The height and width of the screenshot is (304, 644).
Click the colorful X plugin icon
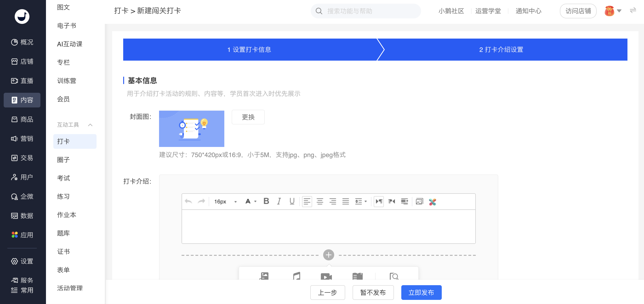(432, 202)
